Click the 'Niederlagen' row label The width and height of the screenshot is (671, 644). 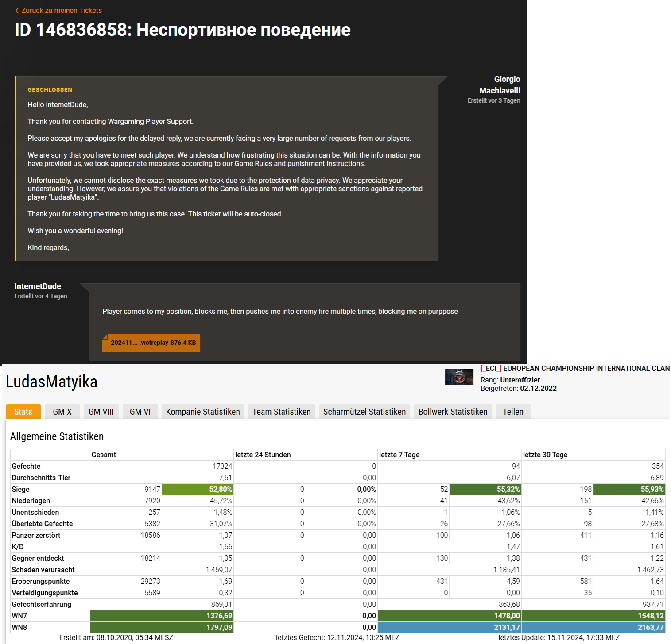31,501
